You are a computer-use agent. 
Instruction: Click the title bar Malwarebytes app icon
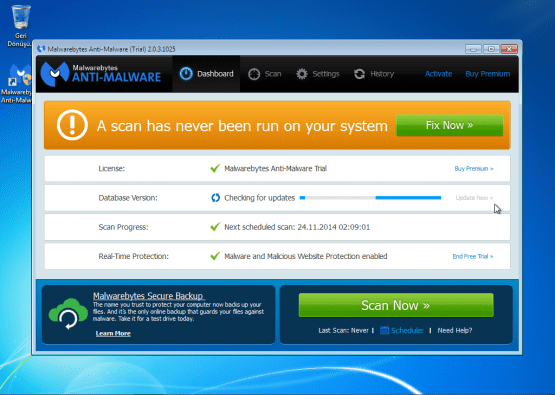[41, 48]
